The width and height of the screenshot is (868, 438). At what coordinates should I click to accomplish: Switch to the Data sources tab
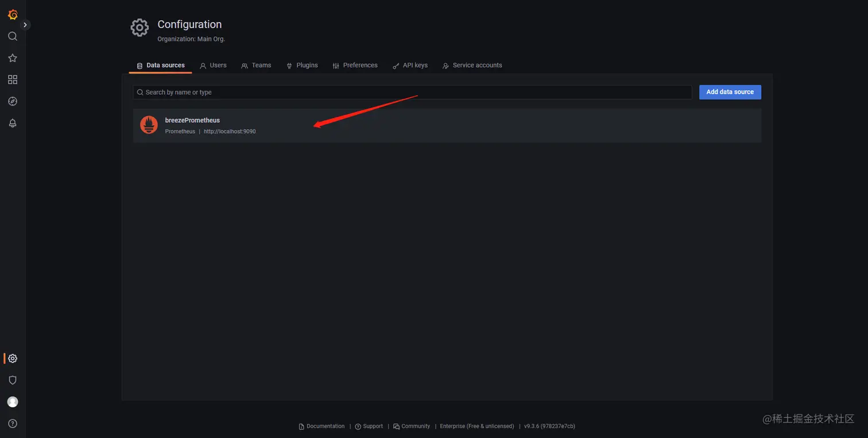(x=161, y=65)
